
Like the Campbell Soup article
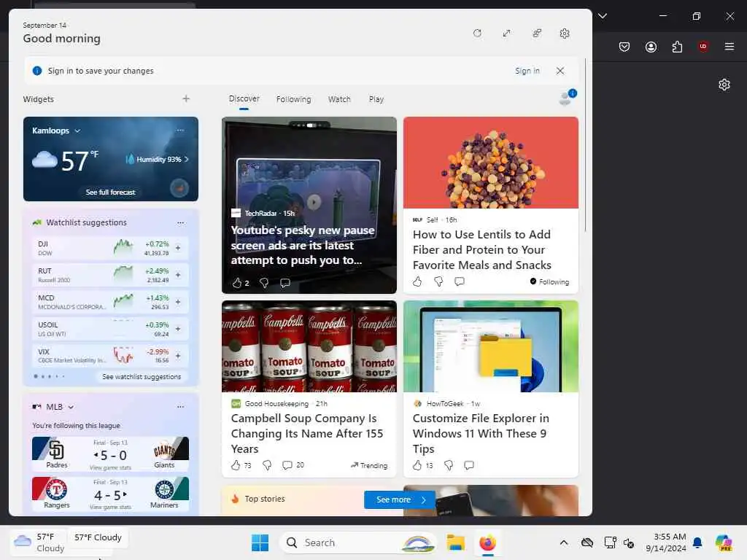(236, 465)
